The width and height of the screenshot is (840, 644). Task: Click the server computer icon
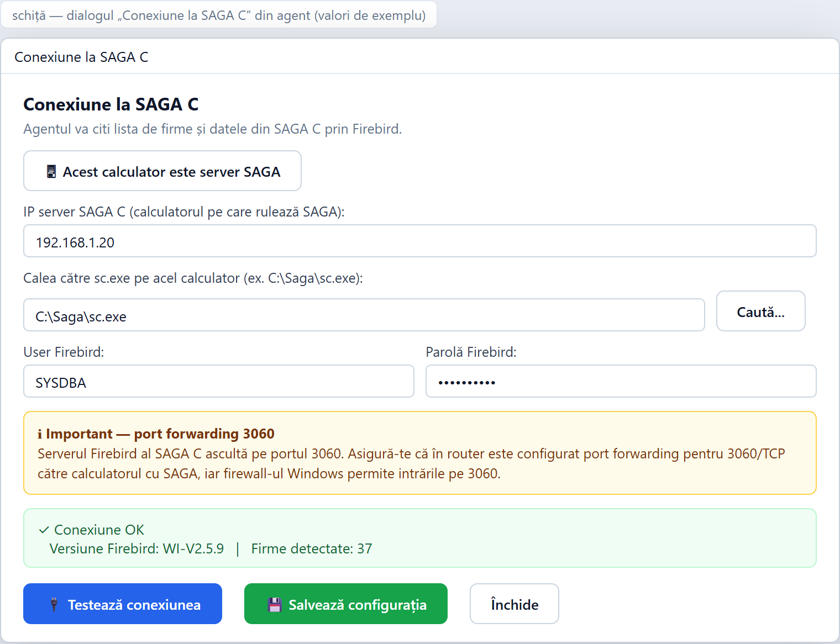pyautogui.click(x=51, y=172)
